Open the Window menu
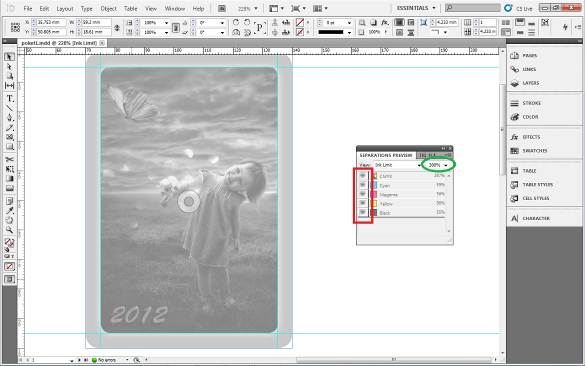 click(175, 8)
